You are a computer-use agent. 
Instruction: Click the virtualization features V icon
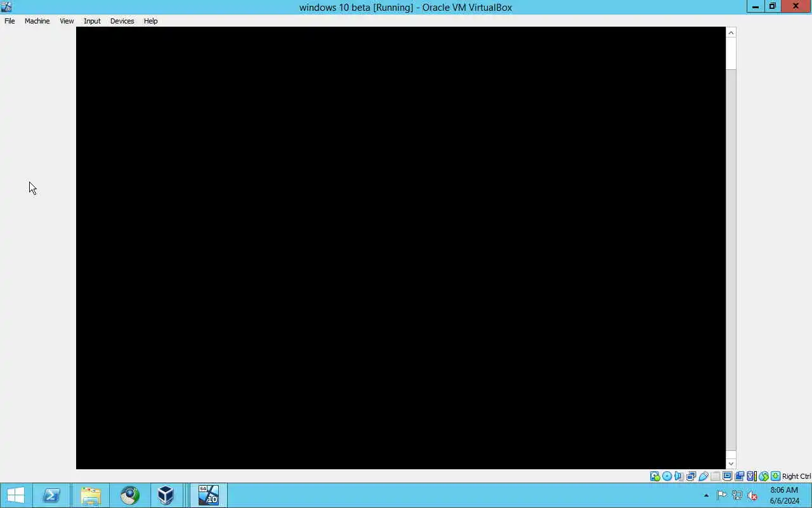tap(752, 476)
